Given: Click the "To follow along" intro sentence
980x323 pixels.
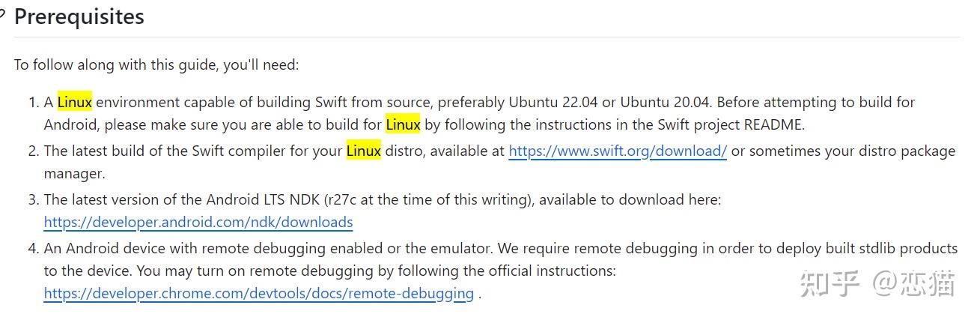Looking at the screenshot, I should pos(156,64).
